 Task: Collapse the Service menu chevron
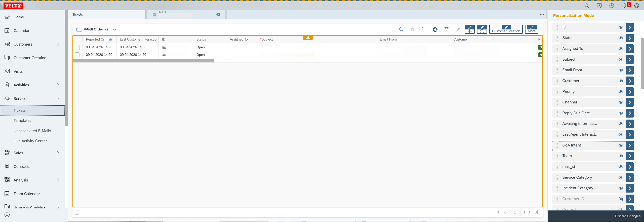point(58,98)
